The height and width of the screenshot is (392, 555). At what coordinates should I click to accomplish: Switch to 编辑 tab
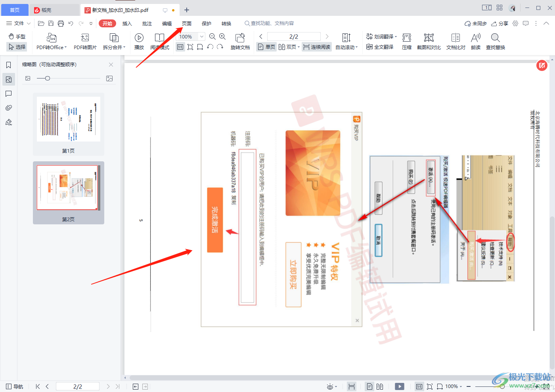coord(167,23)
